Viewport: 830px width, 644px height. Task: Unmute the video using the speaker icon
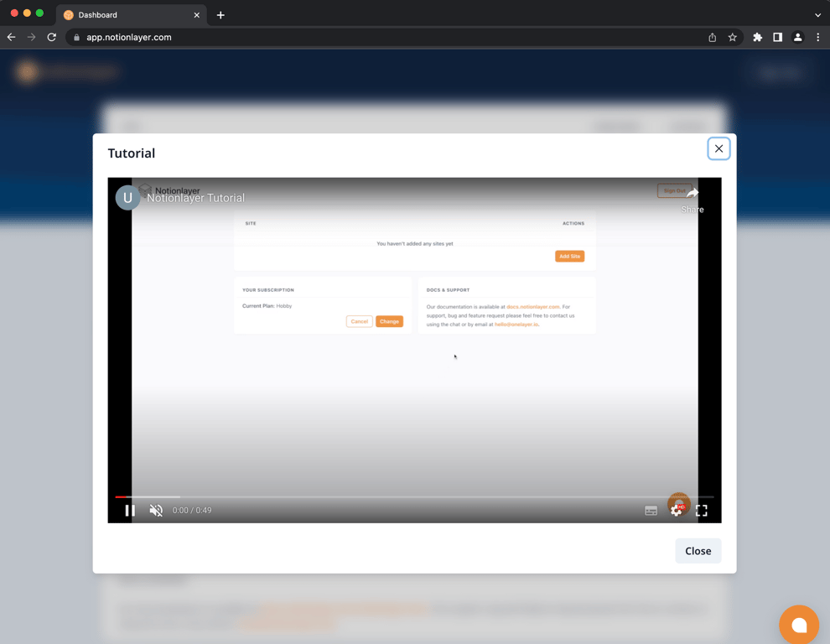click(156, 510)
